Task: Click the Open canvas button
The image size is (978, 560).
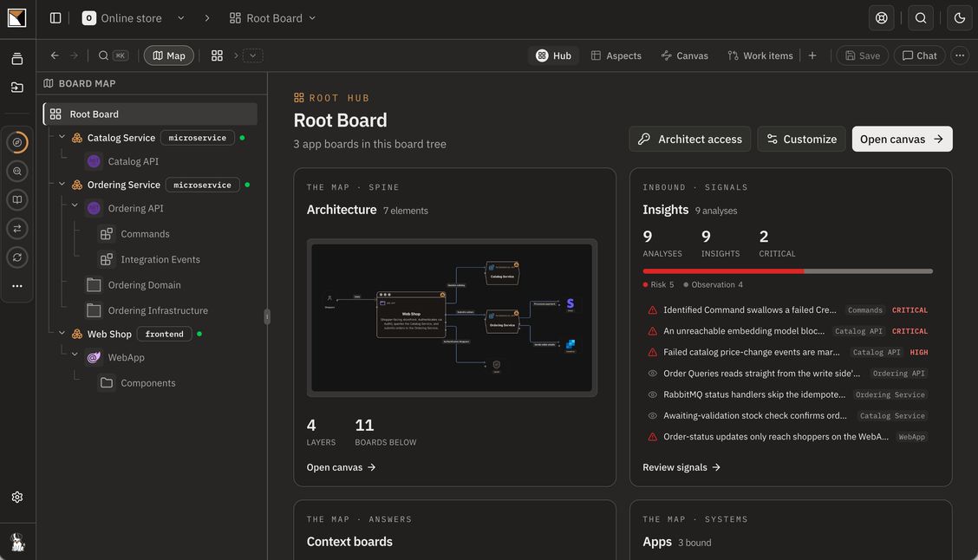Action: coord(902,139)
